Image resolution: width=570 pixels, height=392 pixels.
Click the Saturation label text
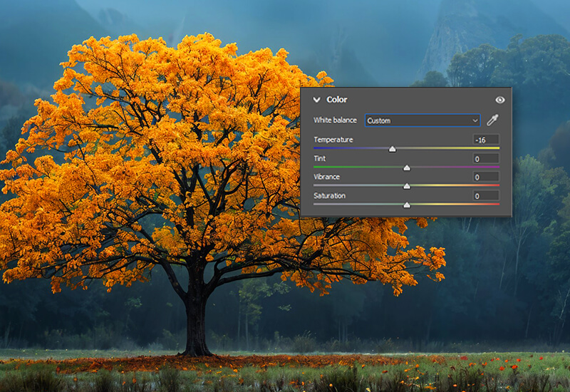coord(329,195)
